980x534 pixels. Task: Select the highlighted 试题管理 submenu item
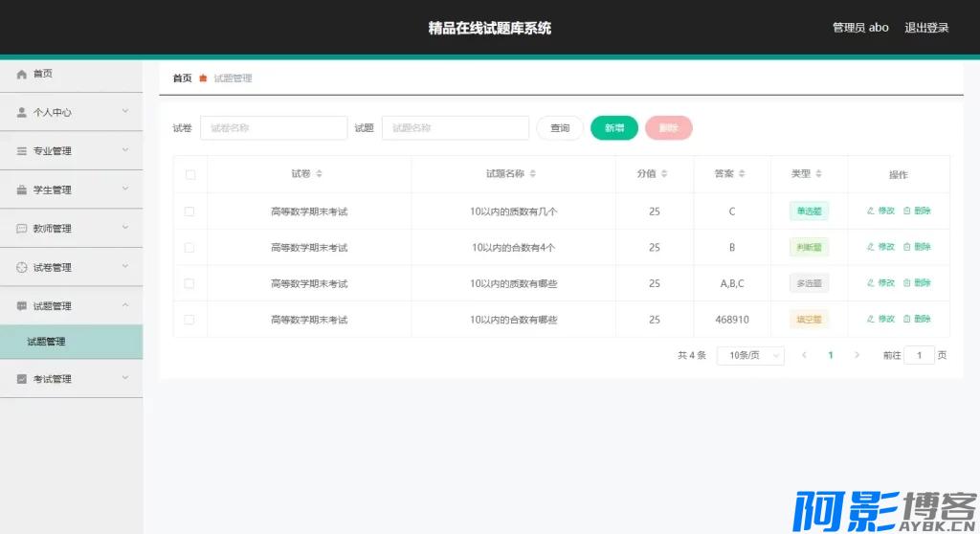(x=71, y=342)
